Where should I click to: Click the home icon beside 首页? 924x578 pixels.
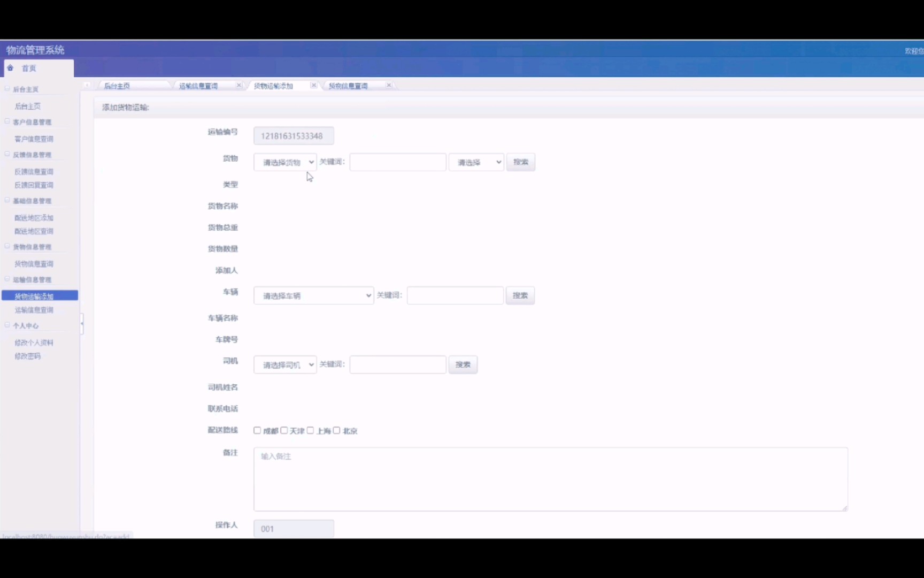click(x=10, y=68)
